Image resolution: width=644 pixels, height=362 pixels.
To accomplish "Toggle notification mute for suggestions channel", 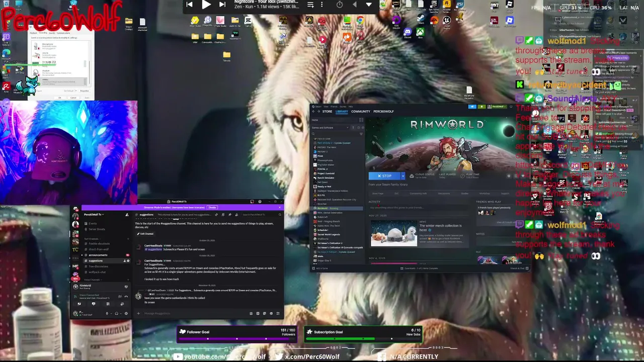I will [x=223, y=215].
